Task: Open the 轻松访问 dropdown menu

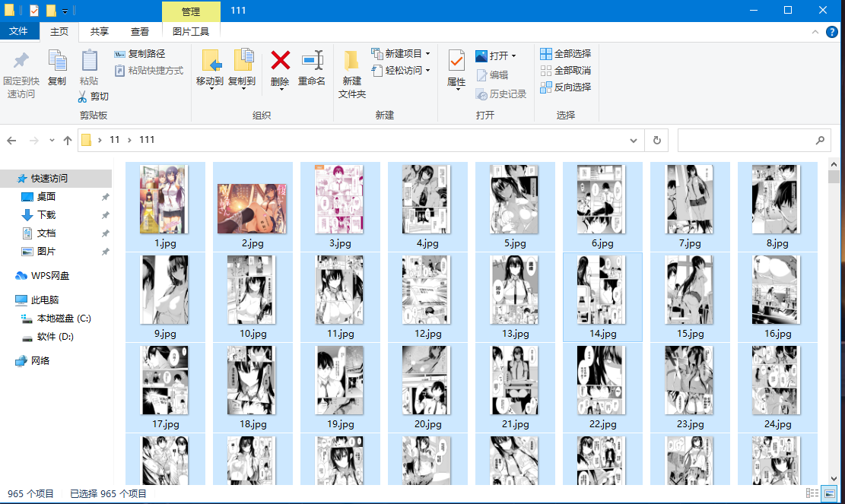Action: click(x=427, y=71)
